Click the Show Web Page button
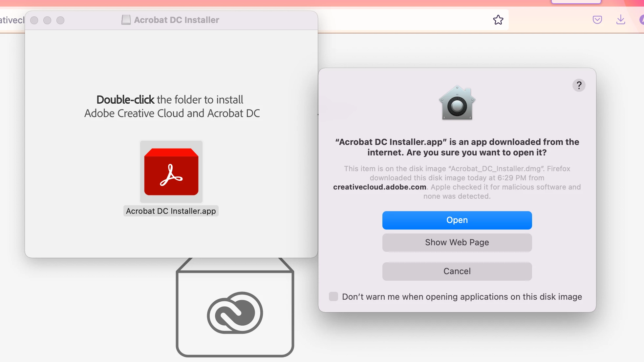The height and width of the screenshot is (362, 644). 457,242
